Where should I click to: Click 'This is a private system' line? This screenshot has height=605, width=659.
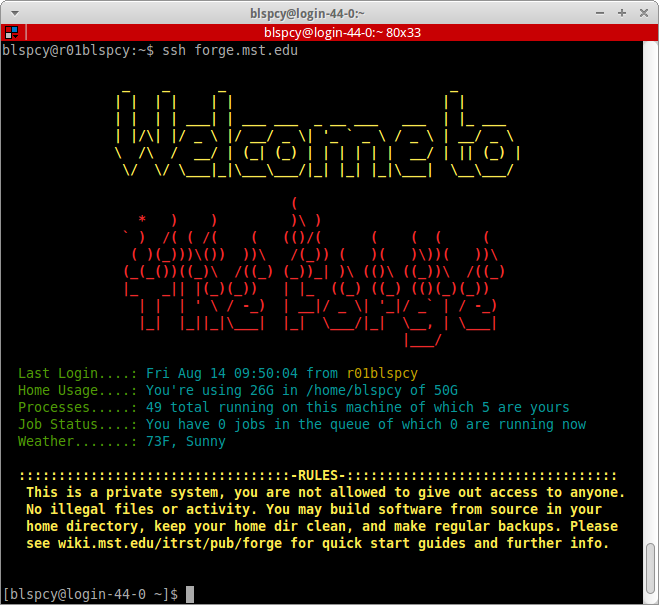pos(326,492)
